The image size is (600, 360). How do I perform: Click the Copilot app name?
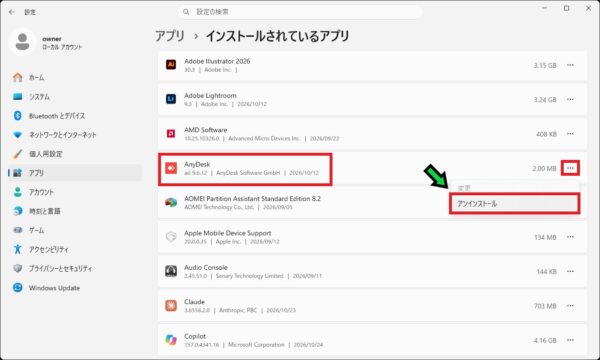tap(195, 336)
